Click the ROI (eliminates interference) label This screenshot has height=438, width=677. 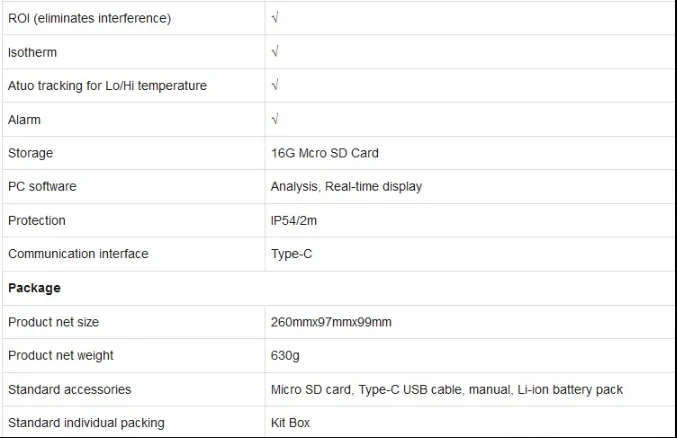[89, 18]
